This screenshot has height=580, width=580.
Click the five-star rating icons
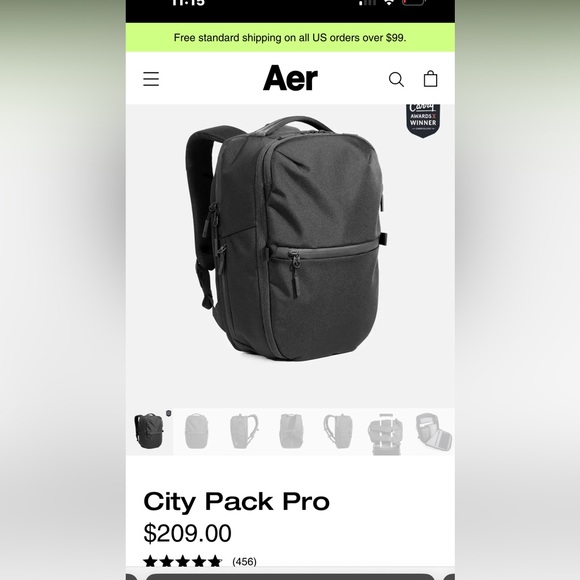[182, 562]
